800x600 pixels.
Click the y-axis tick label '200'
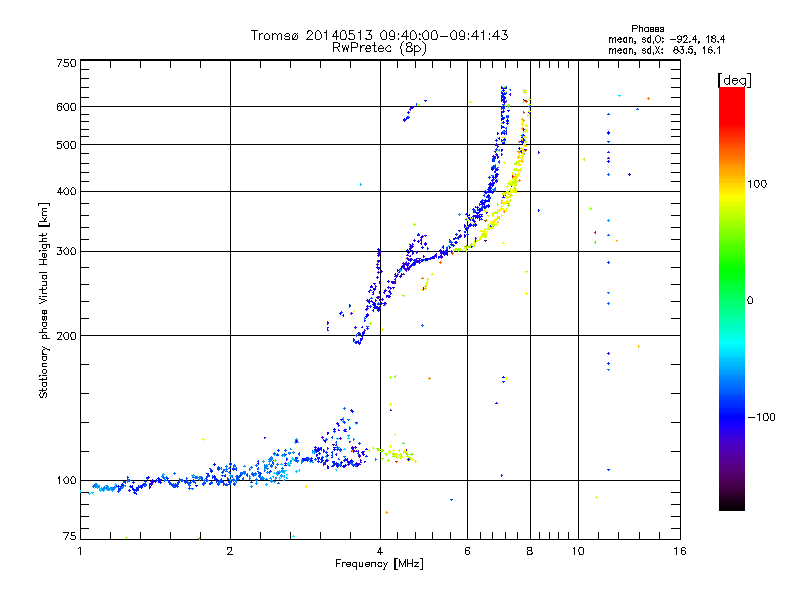point(66,336)
